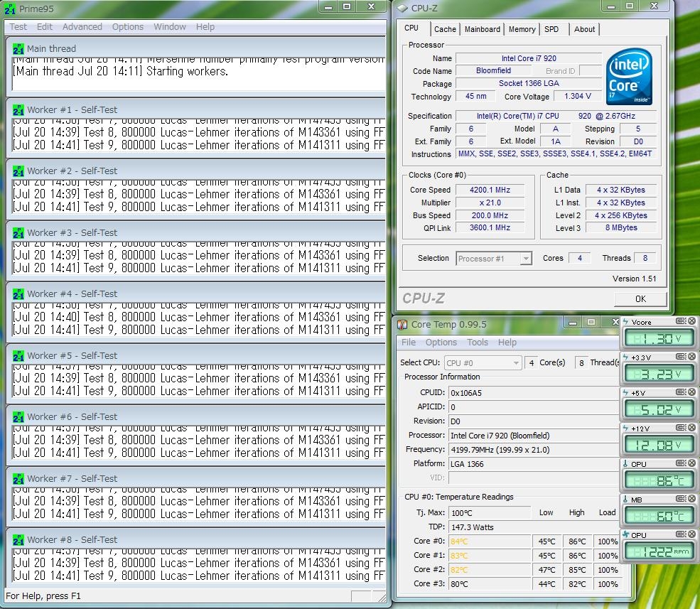Click the Worker #1 Self-Test window icon
The image size is (700, 609).
click(18, 110)
